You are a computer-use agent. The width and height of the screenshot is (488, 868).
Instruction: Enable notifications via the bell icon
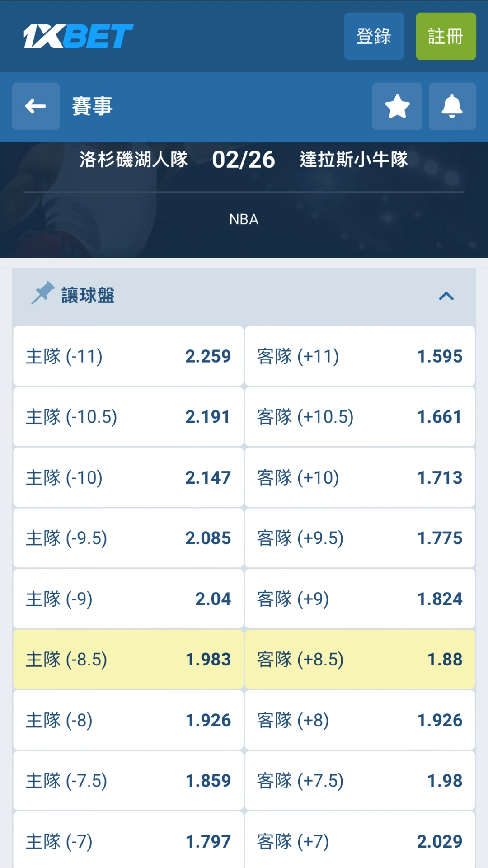tap(452, 106)
